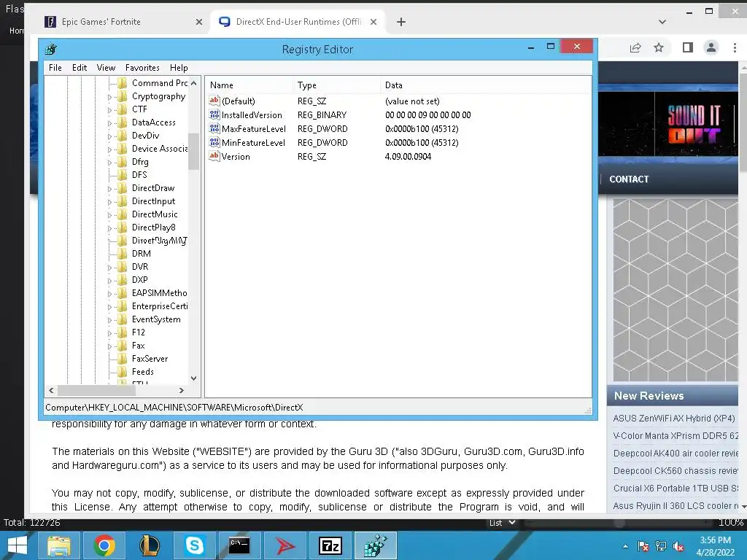Click the tree pane scroll-down arrow

(193, 378)
